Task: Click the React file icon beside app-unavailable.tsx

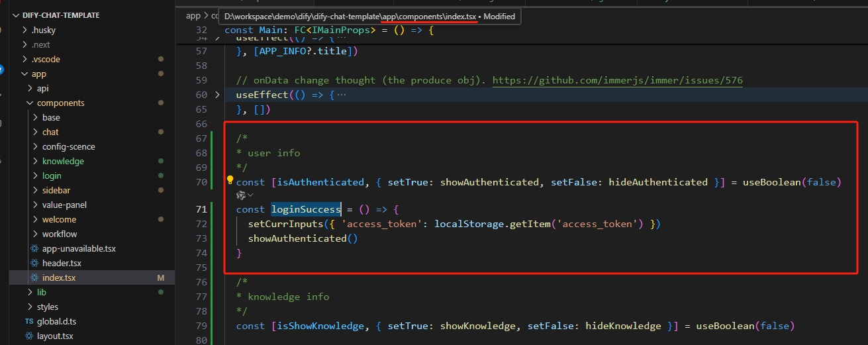Action: [x=35, y=249]
